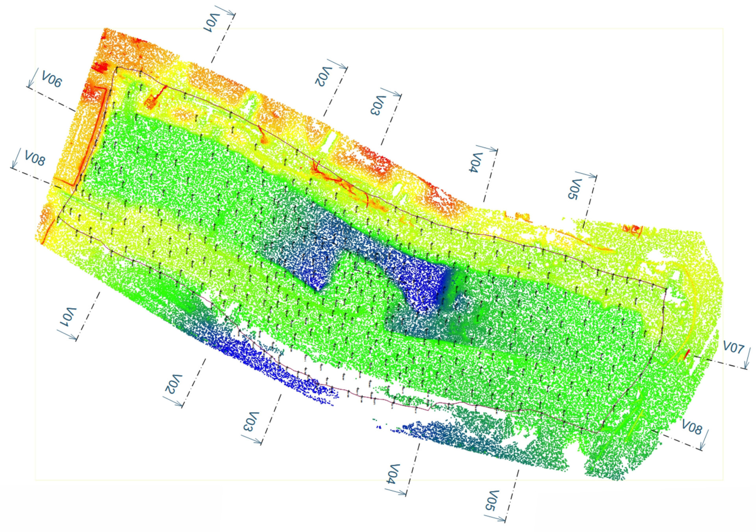This screenshot has width=756, height=532.
Task: Select the left-side V08 section label
Action: 35,158
